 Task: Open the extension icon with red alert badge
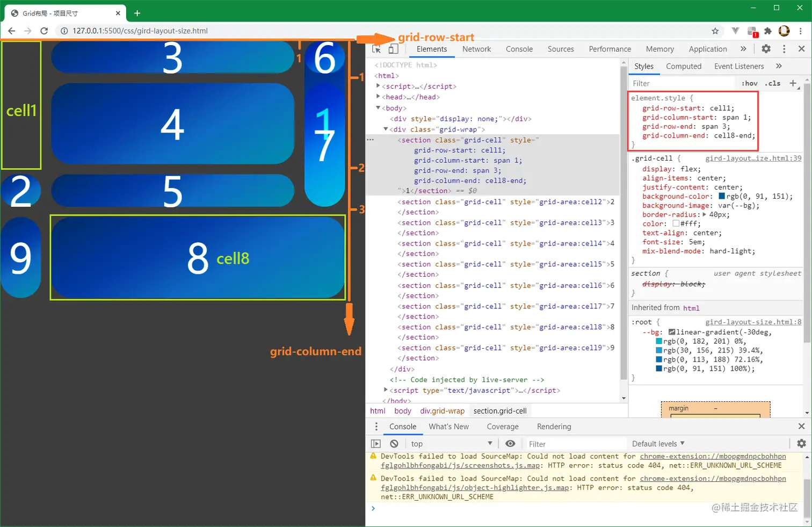coord(752,32)
